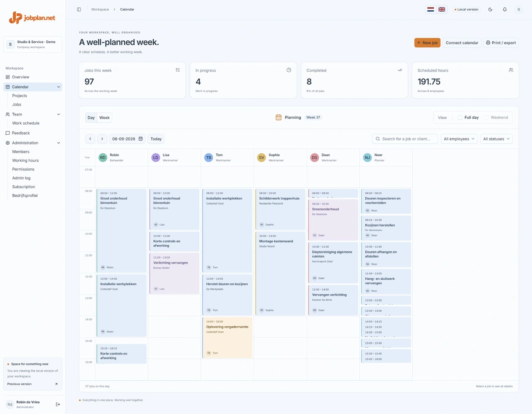The height and width of the screenshot is (414, 532).
Task: Open Work schedule in sidebar
Action: 26,123
